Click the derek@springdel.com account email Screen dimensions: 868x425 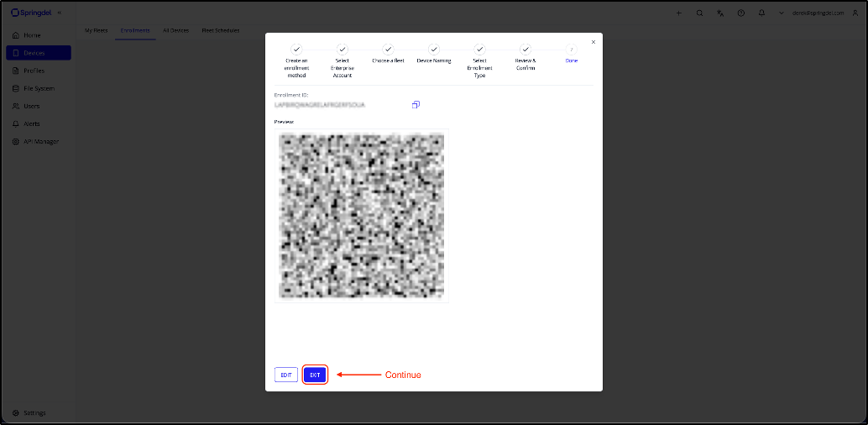(x=818, y=13)
